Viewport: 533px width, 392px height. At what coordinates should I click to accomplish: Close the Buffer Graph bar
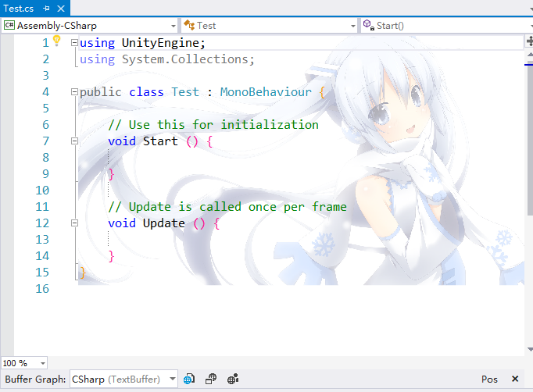[x=515, y=379]
